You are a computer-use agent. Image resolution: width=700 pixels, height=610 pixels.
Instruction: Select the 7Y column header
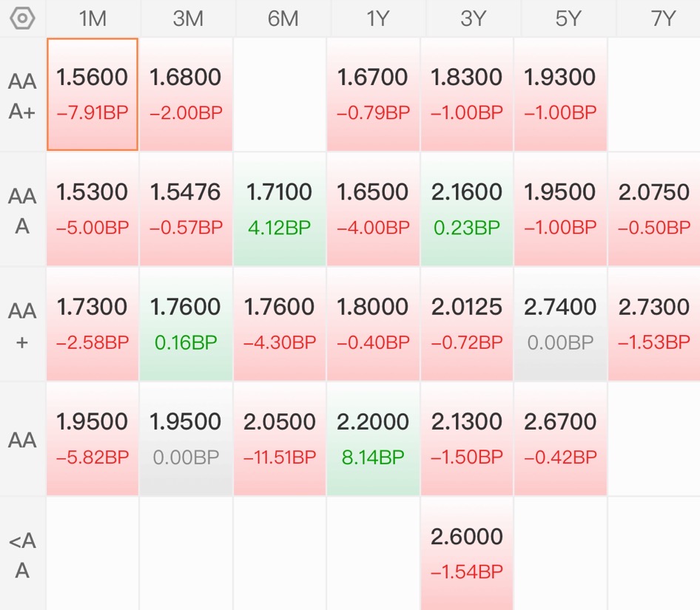[x=662, y=18]
